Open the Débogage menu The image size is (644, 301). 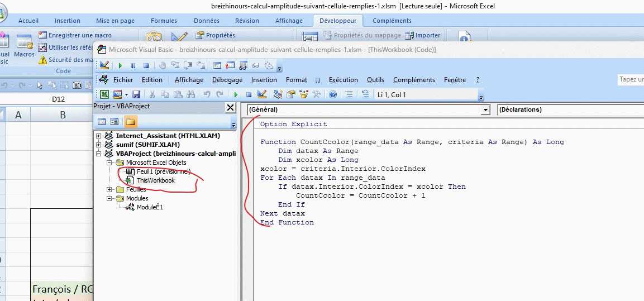pyautogui.click(x=227, y=80)
